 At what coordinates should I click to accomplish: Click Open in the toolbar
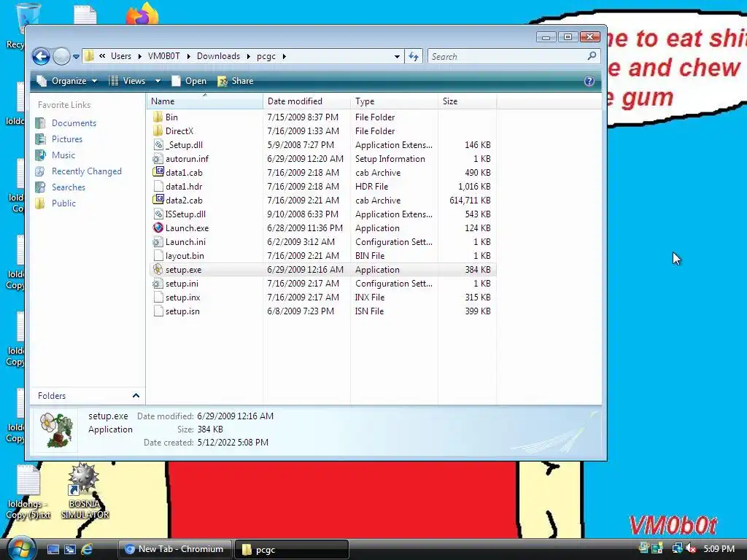click(189, 81)
